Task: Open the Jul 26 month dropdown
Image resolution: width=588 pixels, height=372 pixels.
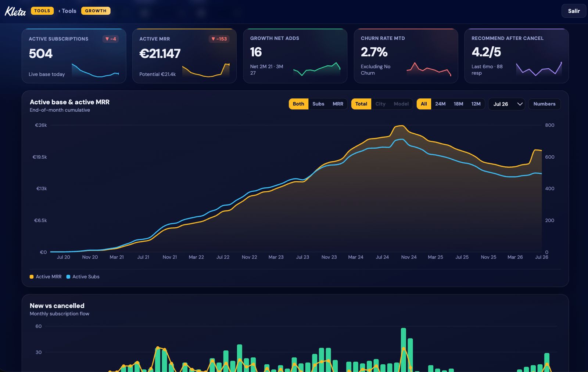Action: pos(507,104)
